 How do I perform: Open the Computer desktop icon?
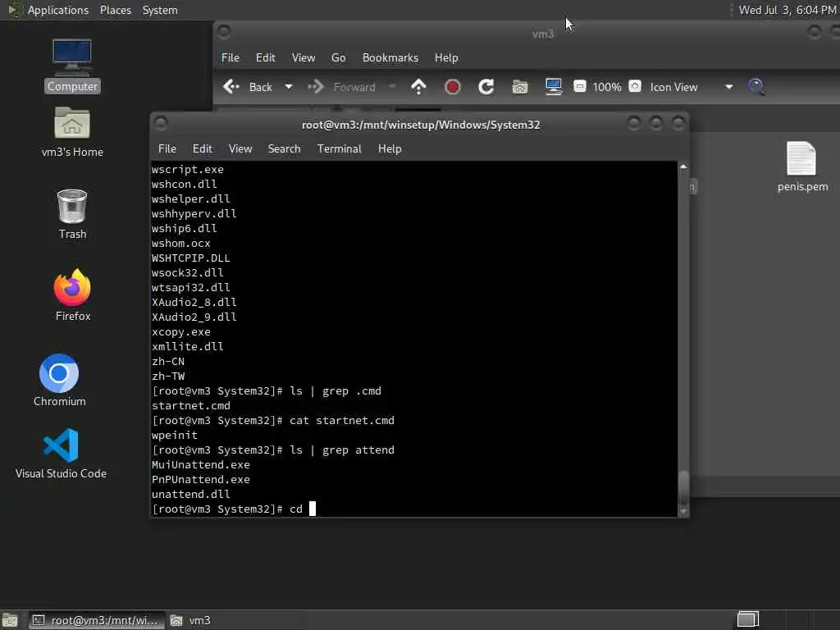(72, 66)
